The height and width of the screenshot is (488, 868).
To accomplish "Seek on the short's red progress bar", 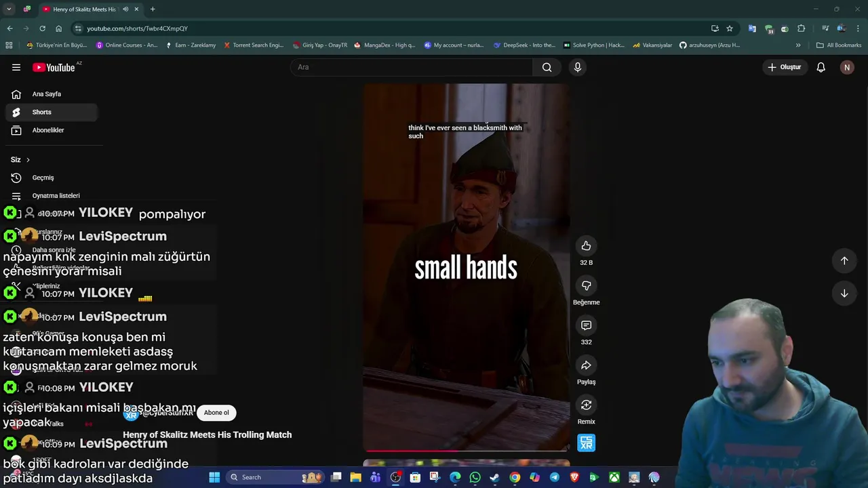I will point(467,450).
